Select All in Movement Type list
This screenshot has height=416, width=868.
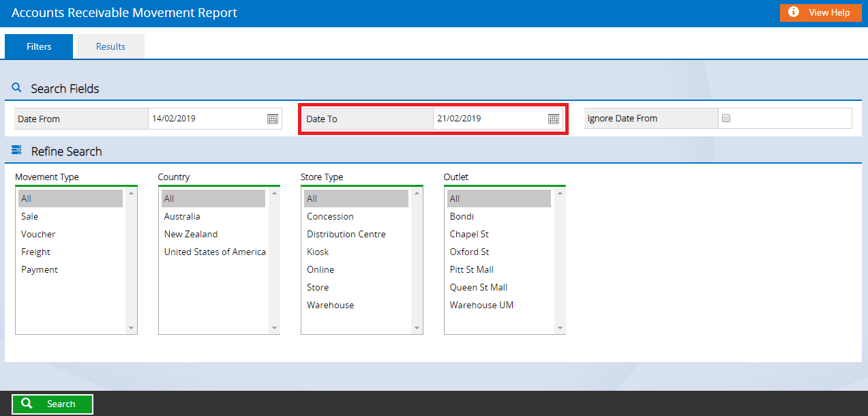pyautogui.click(x=71, y=198)
